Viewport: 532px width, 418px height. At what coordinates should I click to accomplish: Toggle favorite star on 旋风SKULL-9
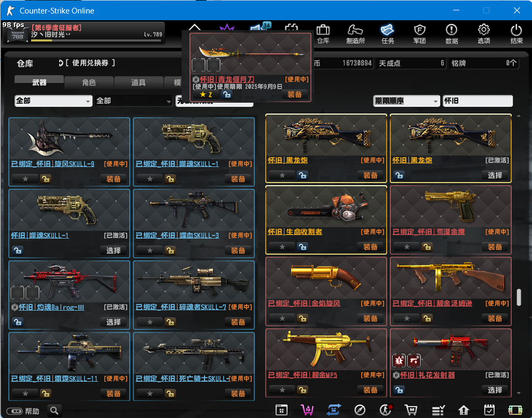tap(25, 178)
